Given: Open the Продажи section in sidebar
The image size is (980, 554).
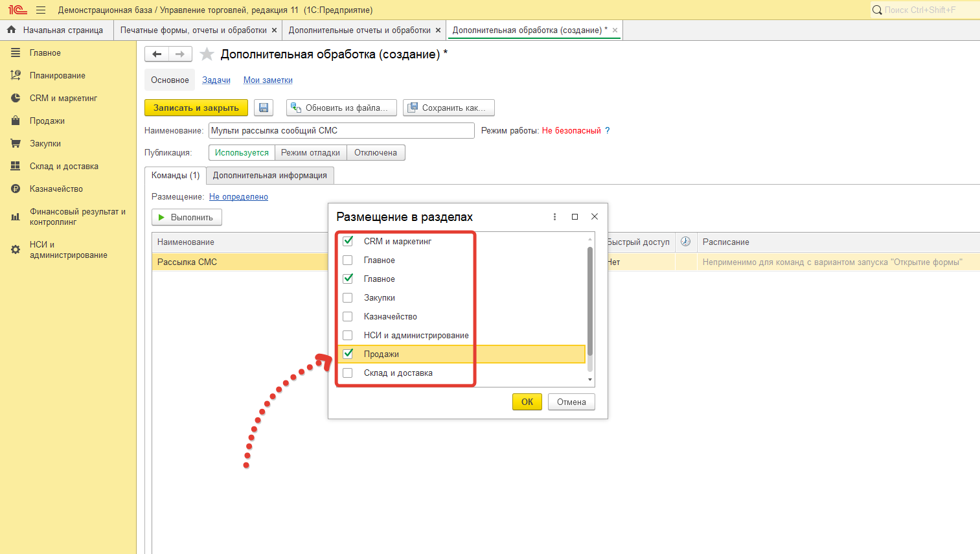Looking at the screenshot, I should tap(47, 121).
